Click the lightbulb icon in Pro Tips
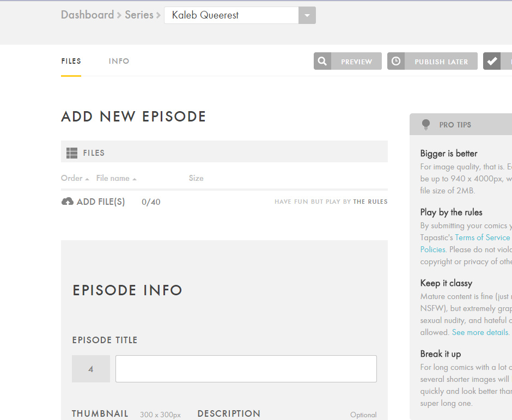This screenshot has height=420, width=512. [x=426, y=125]
